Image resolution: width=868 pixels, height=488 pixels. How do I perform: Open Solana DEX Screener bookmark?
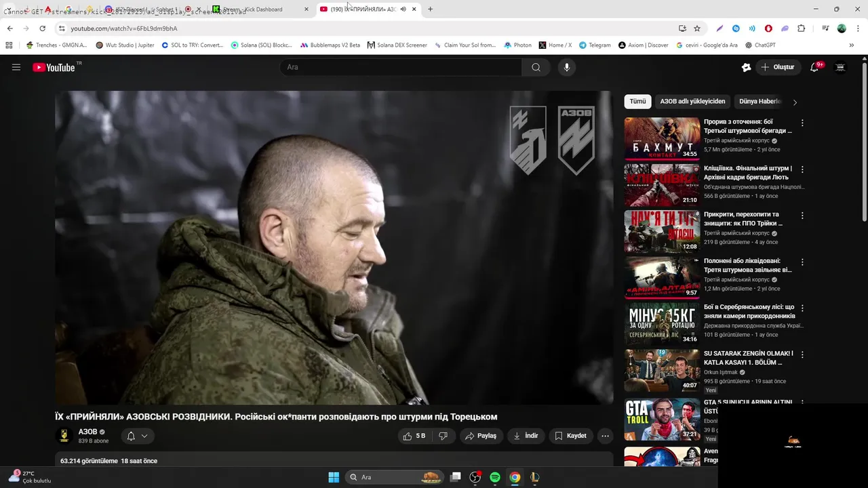[397, 45]
